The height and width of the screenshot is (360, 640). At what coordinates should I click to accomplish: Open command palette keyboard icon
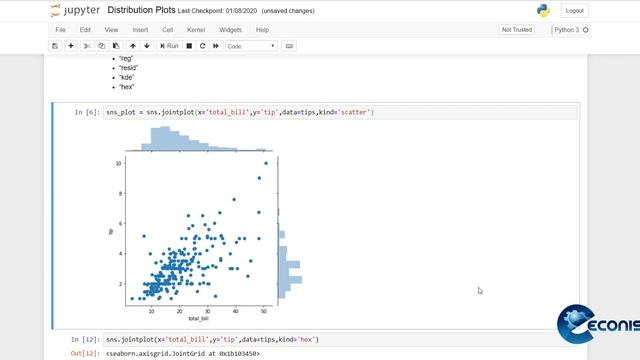tap(289, 46)
